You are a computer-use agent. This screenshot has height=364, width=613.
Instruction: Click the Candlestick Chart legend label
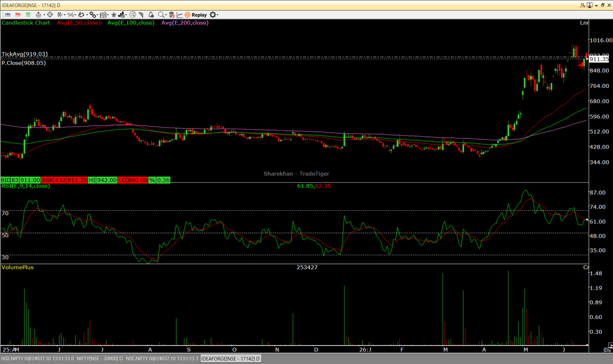point(26,23)
